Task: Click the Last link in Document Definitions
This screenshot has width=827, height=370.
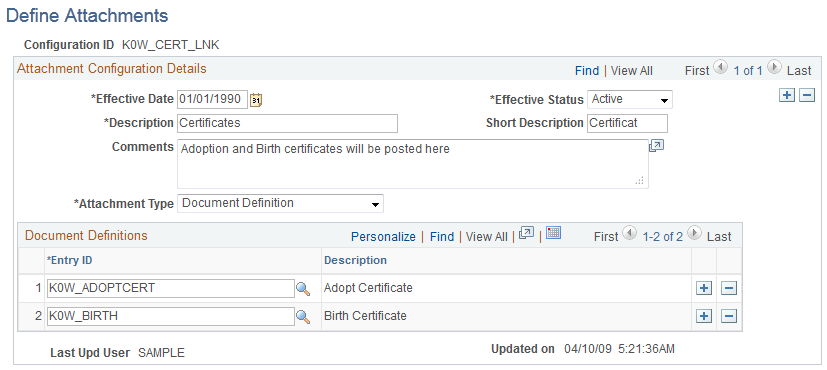Action: tap(719, 237)
